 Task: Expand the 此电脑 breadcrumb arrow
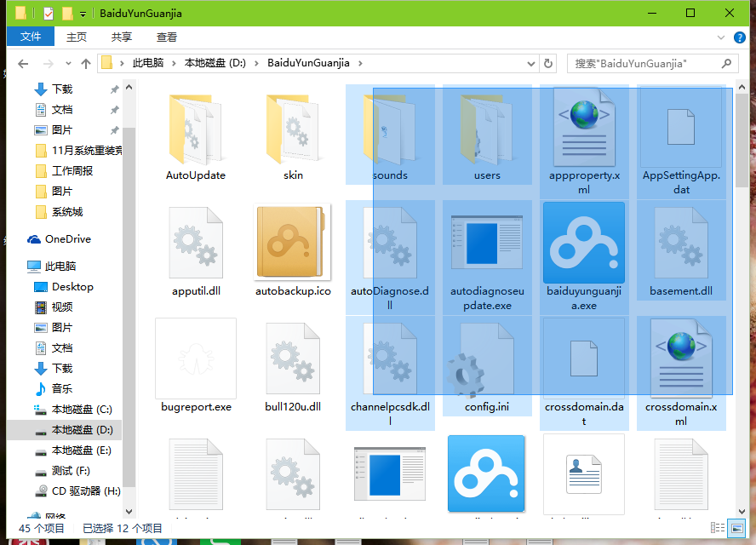(174, 63)
